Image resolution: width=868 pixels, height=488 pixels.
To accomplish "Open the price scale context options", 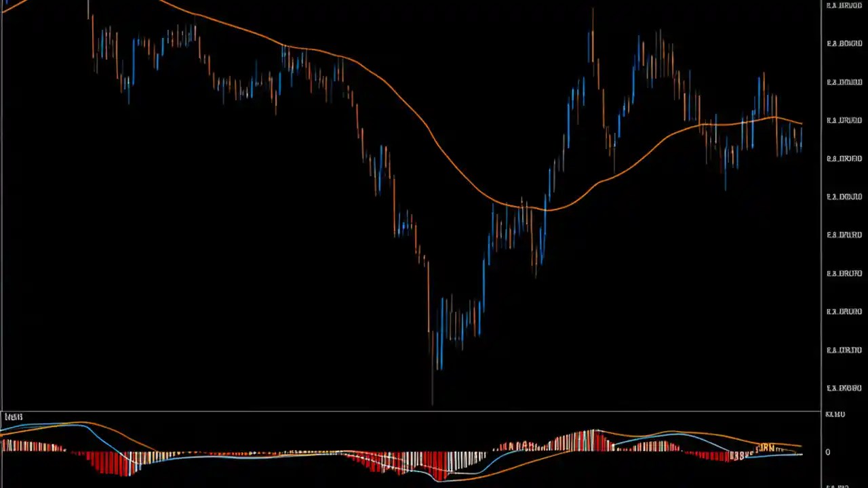I will pos(844,203).
